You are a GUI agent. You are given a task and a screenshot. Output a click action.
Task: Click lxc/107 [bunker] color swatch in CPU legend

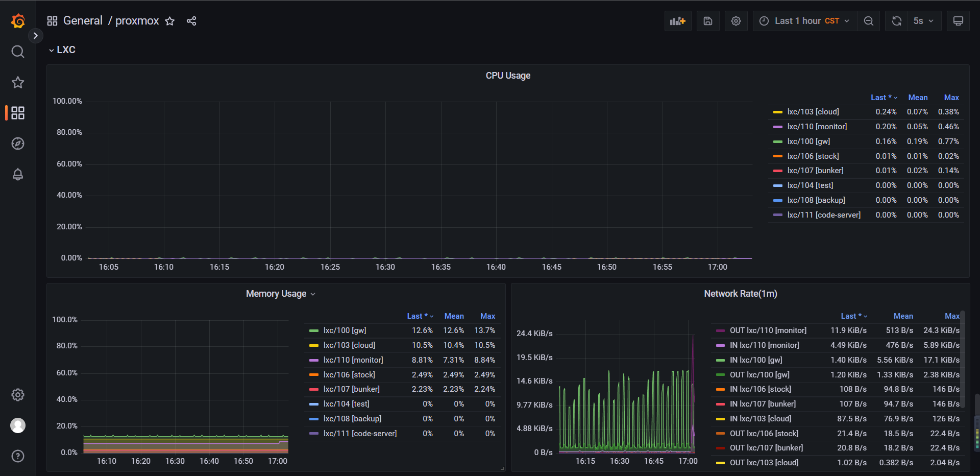coord(777,171)
